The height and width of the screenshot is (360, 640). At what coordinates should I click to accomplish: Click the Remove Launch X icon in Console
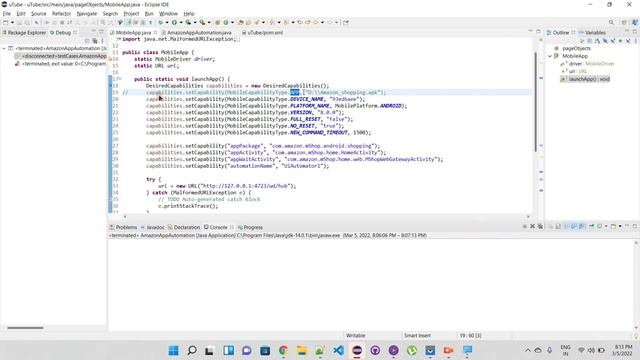(x=532, y=226)
